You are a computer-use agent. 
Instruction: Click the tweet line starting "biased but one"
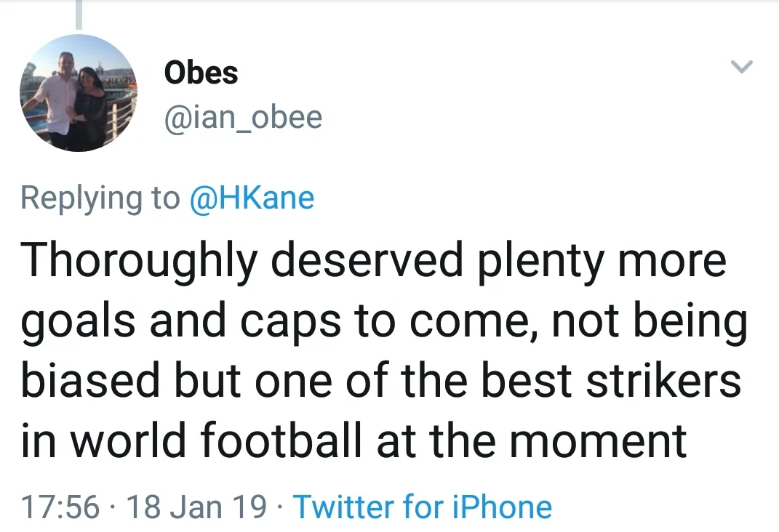380,382
